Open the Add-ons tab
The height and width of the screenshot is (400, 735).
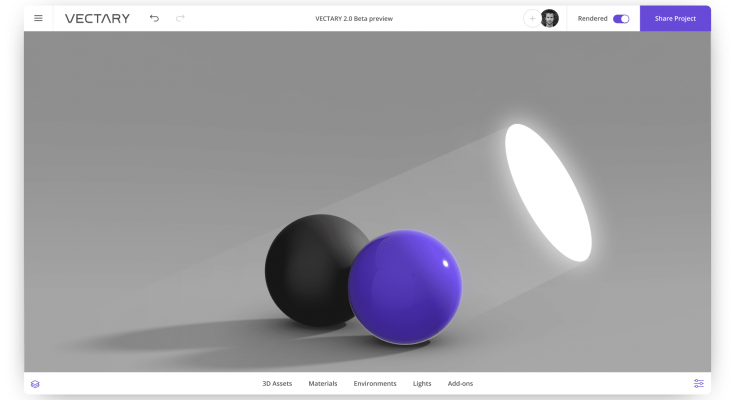tap(460, 384)
